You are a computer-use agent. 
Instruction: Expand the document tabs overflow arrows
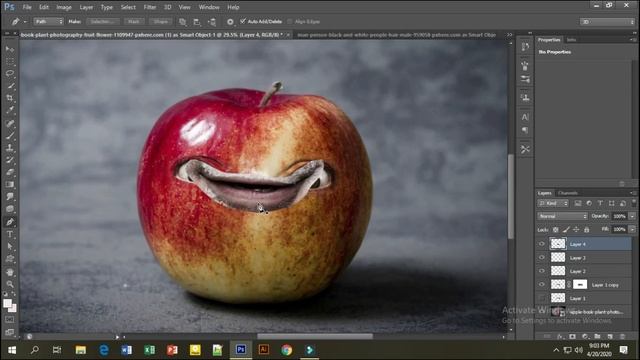pos(509,35)
